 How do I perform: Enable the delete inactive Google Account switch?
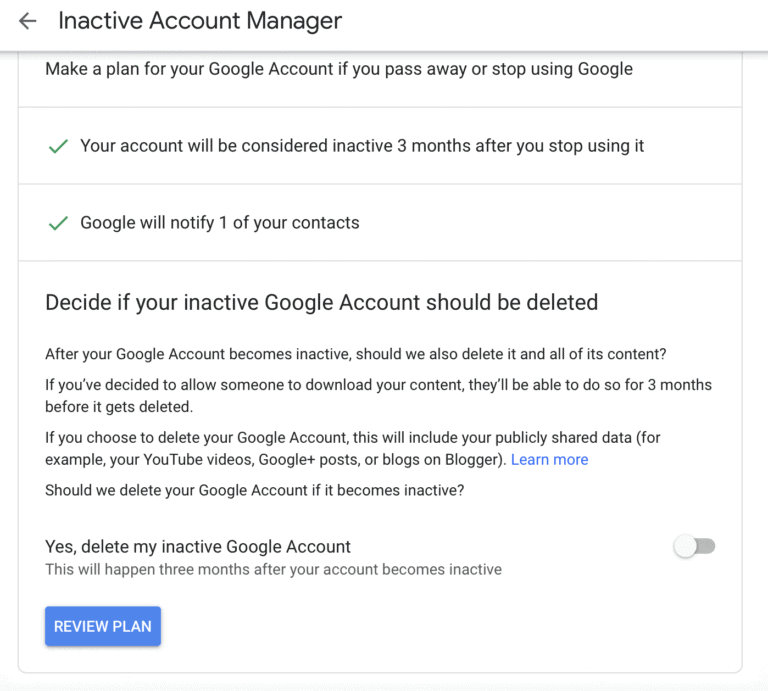coord(695,546)
